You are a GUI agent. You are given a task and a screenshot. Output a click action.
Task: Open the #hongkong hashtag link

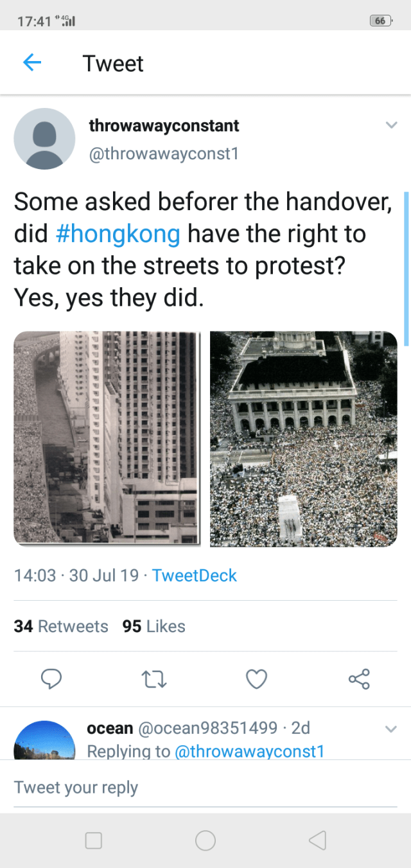(118, 234)
